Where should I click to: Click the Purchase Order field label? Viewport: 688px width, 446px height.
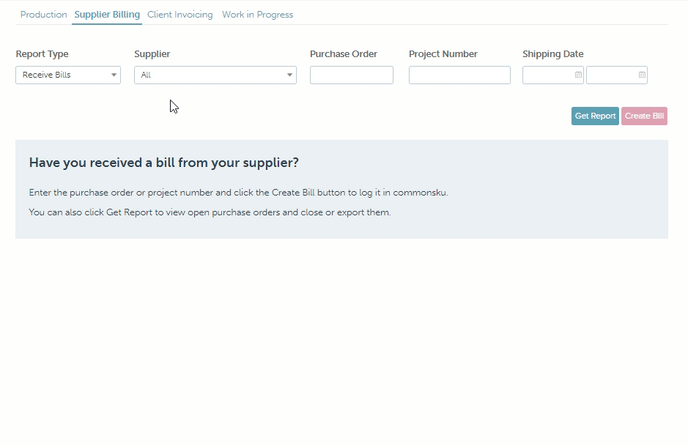click(343, 54)
